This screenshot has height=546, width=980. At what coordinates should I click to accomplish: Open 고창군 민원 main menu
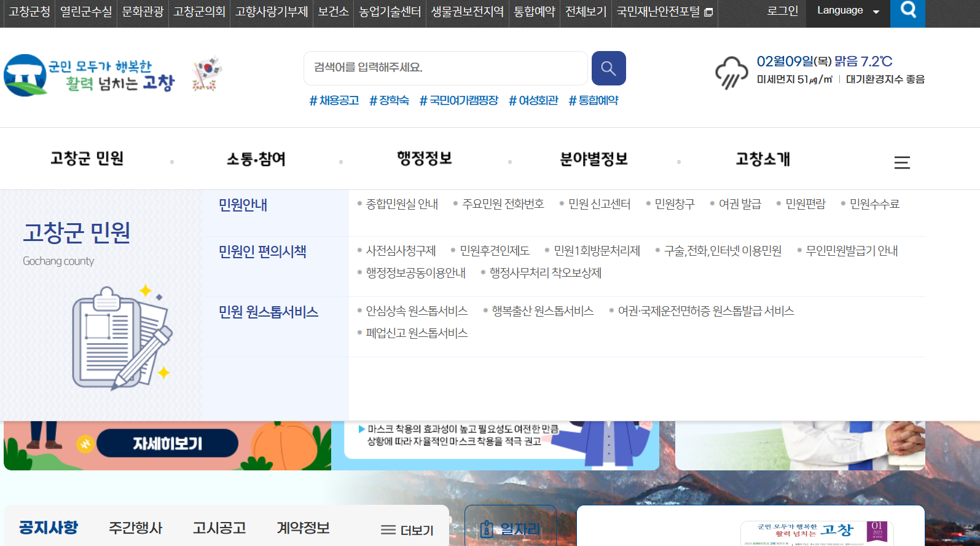[x=87, y=159]
